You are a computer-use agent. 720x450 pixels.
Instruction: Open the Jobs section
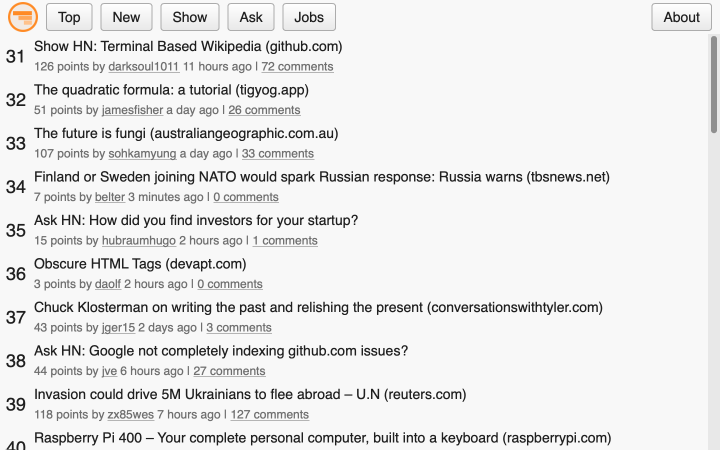pyautogui.click(x=309, y=17)
